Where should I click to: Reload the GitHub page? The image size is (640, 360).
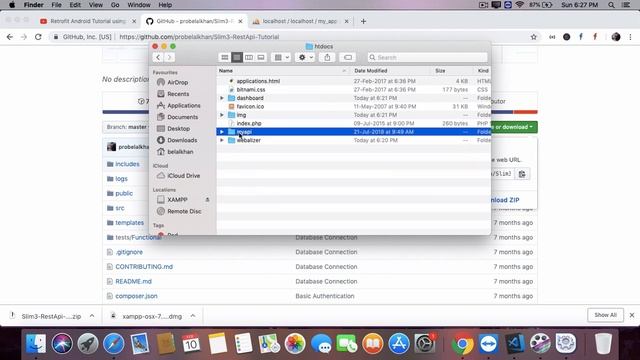(x=38, y=37)
